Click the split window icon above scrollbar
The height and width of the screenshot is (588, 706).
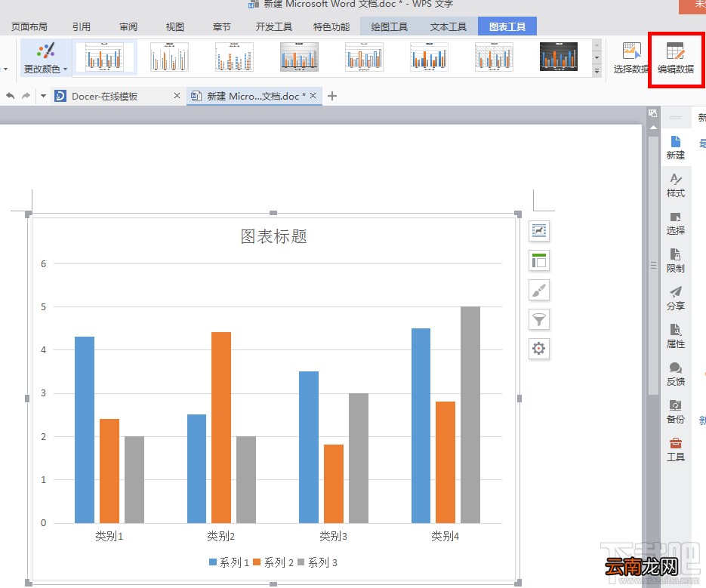pos(653,113)
